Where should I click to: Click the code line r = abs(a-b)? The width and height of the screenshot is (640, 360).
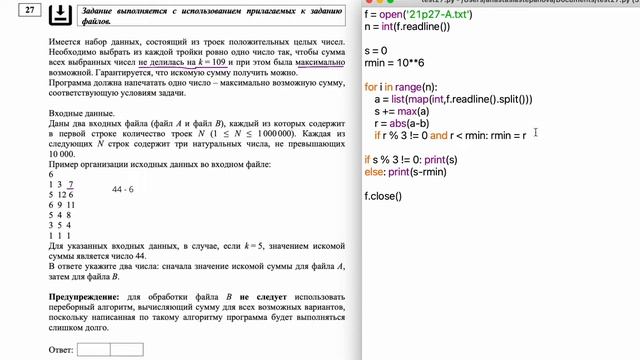402,124
